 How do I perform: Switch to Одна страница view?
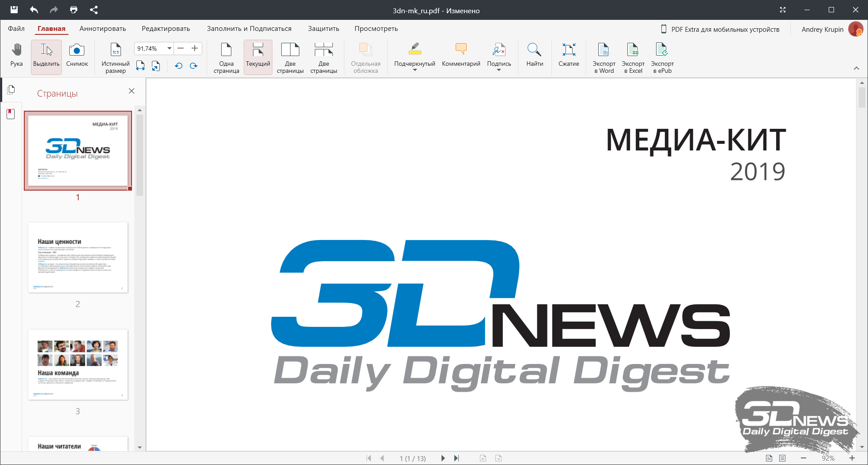(226, 57)
